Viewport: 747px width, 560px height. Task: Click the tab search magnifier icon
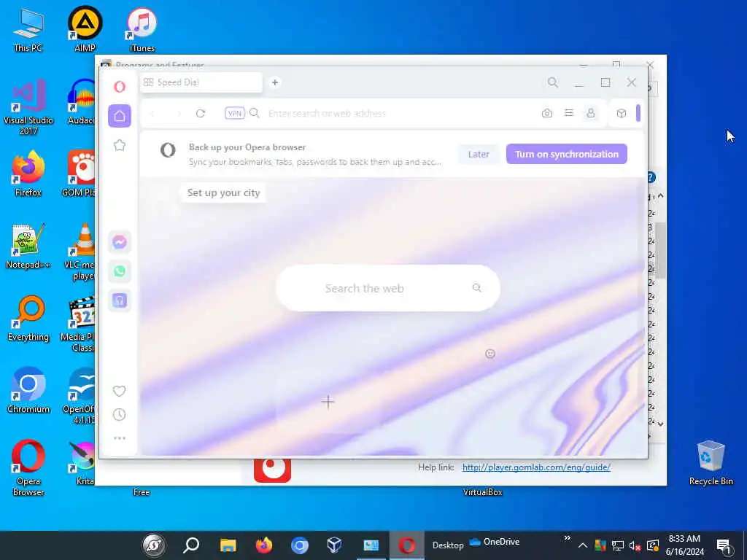tap(553, 82)
